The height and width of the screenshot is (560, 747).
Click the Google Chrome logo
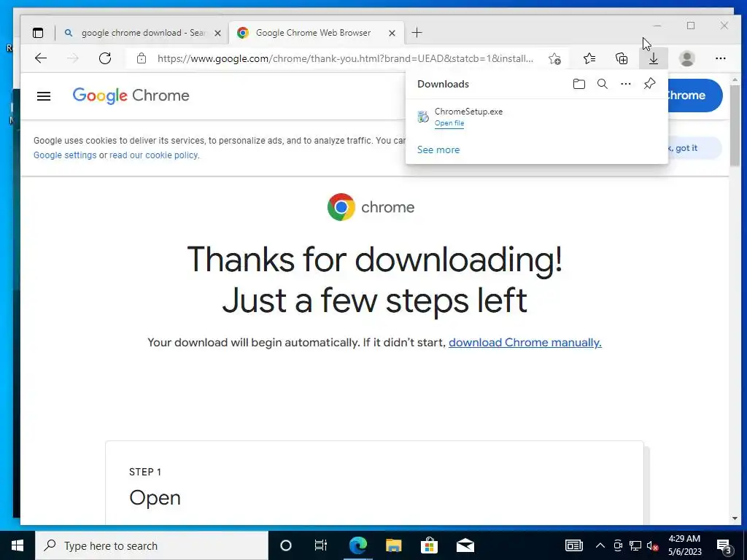(x=131, y=96)
